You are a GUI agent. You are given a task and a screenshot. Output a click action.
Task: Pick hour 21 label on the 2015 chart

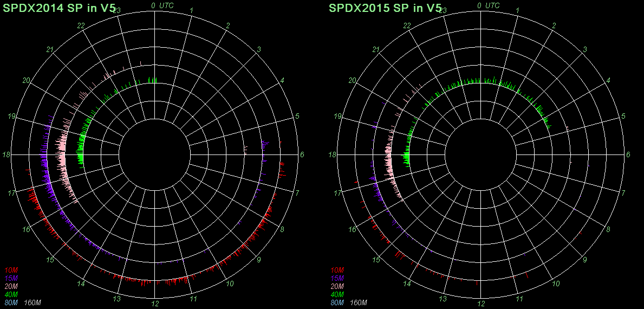[x=375, y=50]
